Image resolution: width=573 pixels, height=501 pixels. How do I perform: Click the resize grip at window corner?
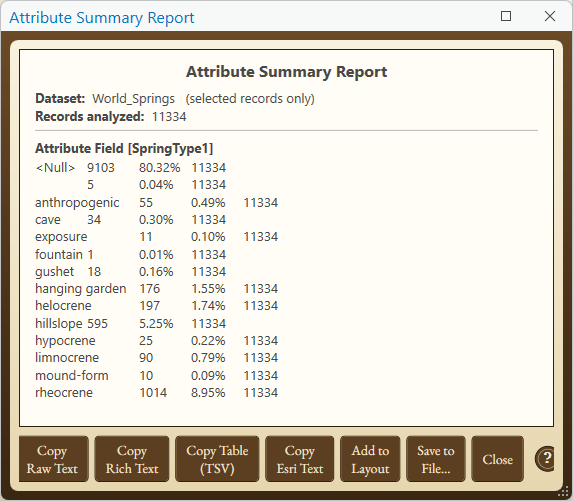click(x=564, y=492)
